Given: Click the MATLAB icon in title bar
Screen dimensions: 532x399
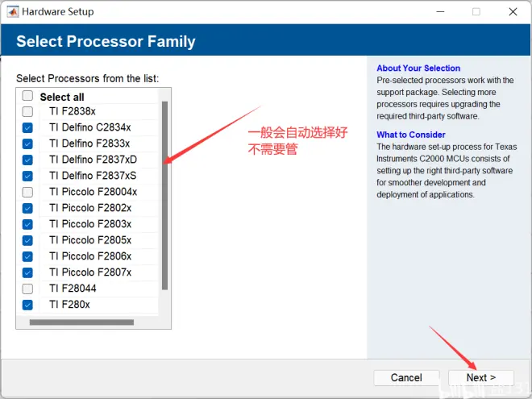Looking at the screenshot, I should [x=13, y=11].
